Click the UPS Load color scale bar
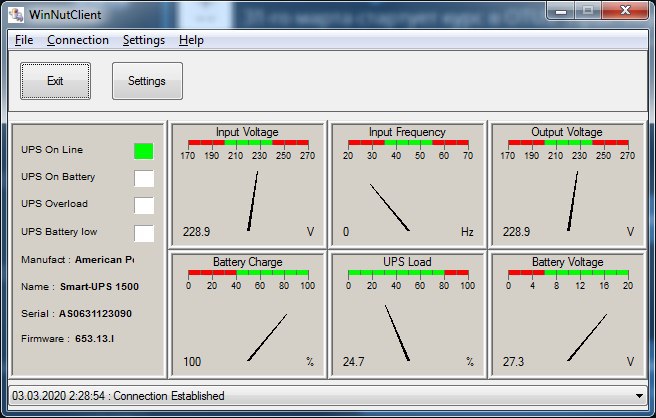 click(x=408, y=273)
